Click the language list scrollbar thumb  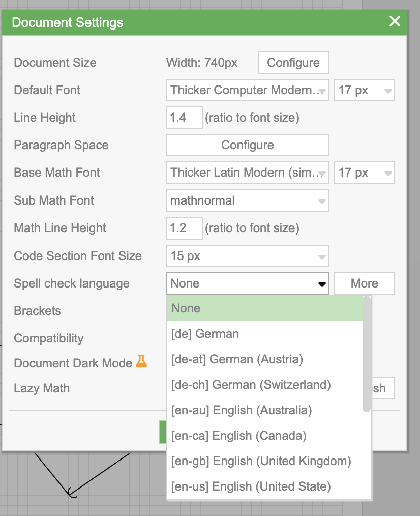click(x=367, y=354)
